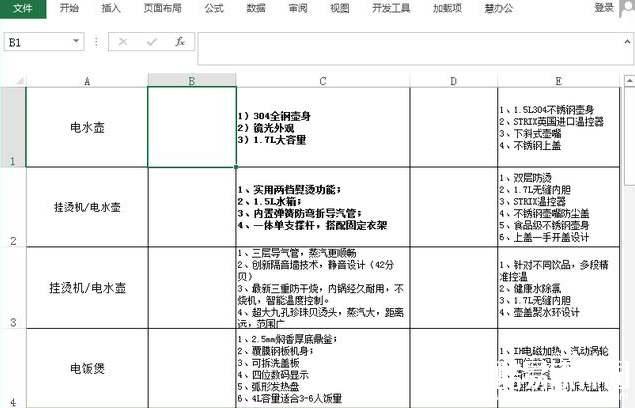Image resolution: width=635 pixels, height=408 pixels.
Task: Select cell A3 with 挂烫机/电水壶 in large font
Action: 87,288
